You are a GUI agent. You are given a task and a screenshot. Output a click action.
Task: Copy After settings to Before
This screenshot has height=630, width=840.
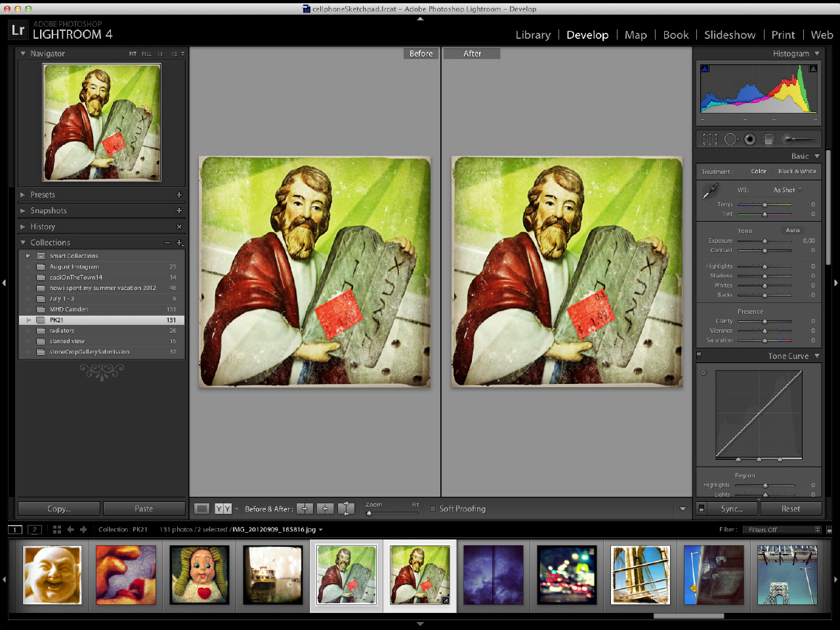tap(325, 509)
